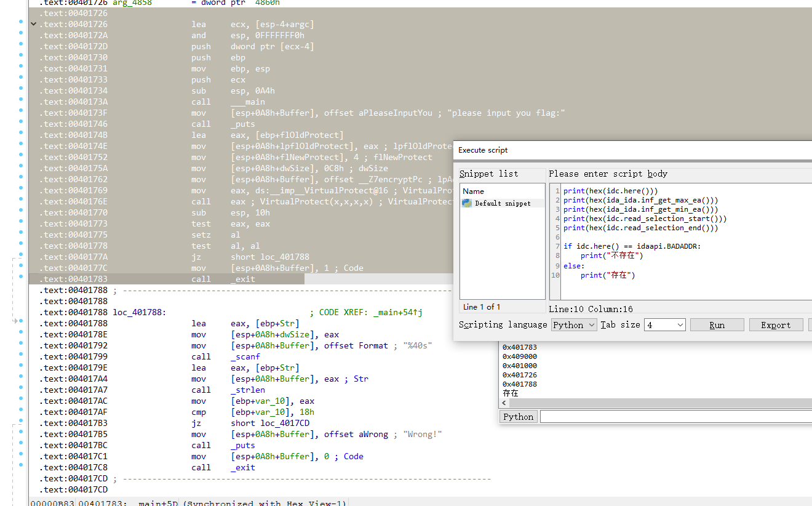This screenshot has width=812, height=506.
Task: Click '_puts' call at address 004017BC
Action: (243, 446)
